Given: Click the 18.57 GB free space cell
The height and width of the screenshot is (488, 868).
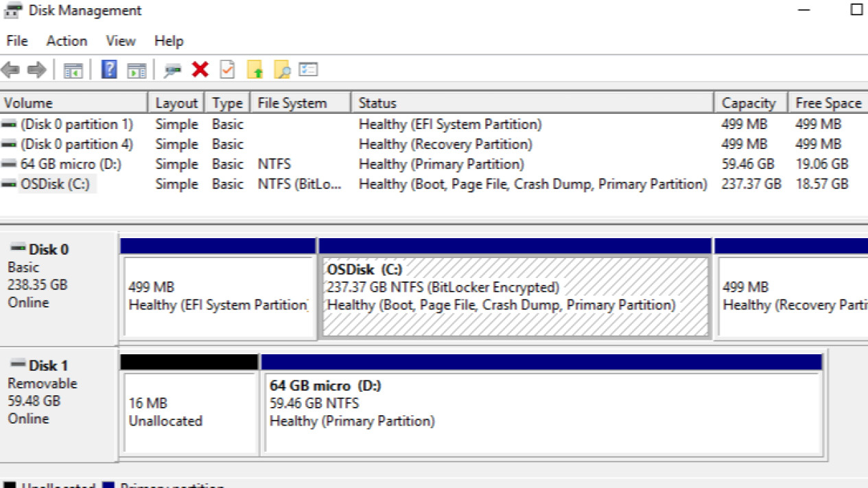Looking at the screenshot, I should [x=822, y=184].
